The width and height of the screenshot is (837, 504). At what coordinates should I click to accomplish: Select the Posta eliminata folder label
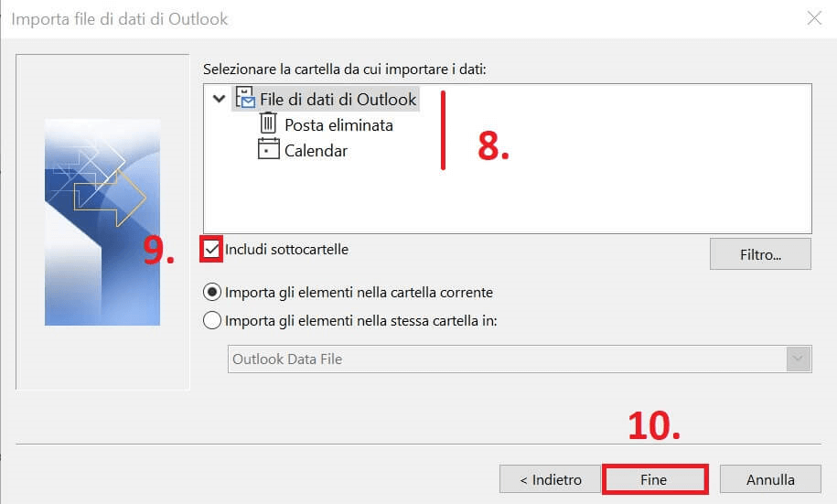tap(338, 124)
